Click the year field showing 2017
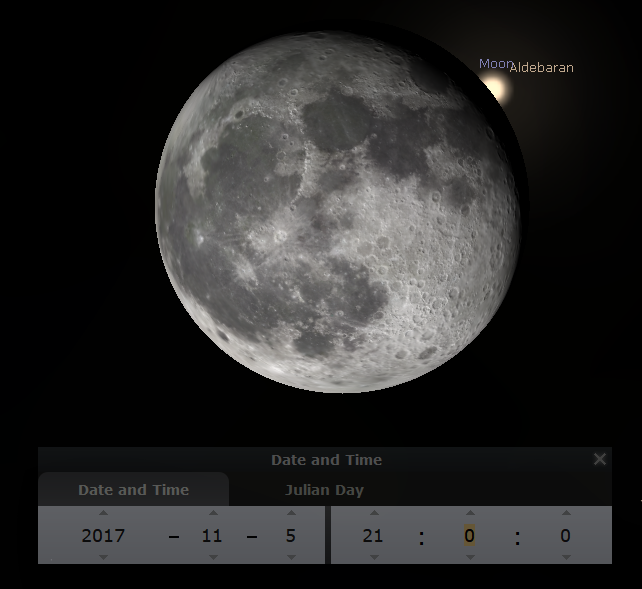642x589 pixels. (x=103, y=536)
